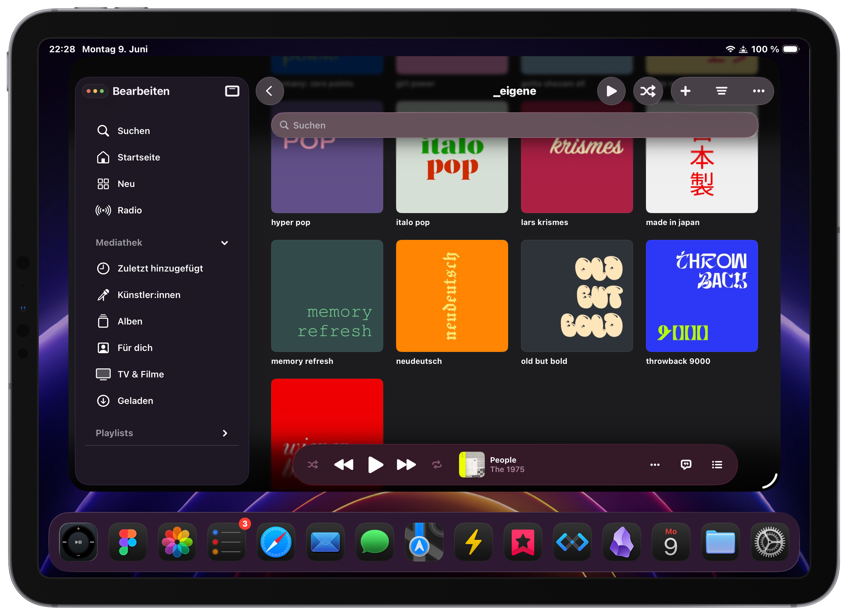
Task: Play the _eigene folder with the play button
Action: tap(611, 91)
